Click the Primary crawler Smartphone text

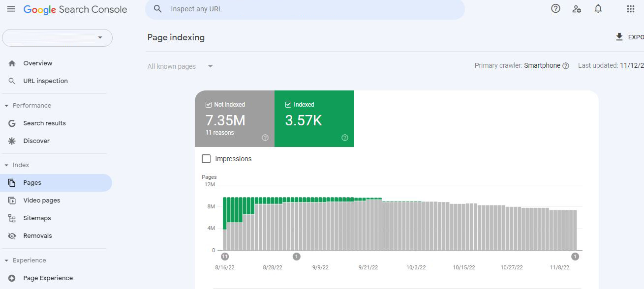(x=518, y=66)
